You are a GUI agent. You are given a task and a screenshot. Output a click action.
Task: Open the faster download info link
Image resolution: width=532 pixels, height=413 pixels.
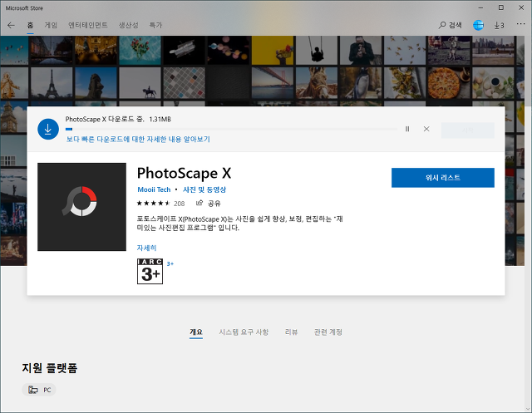[138, 140]
